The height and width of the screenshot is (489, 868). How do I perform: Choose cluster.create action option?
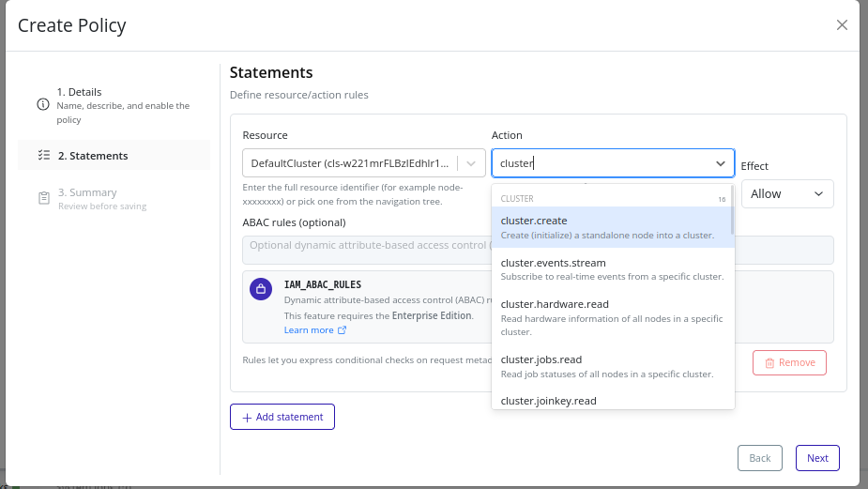click(612, 227)
